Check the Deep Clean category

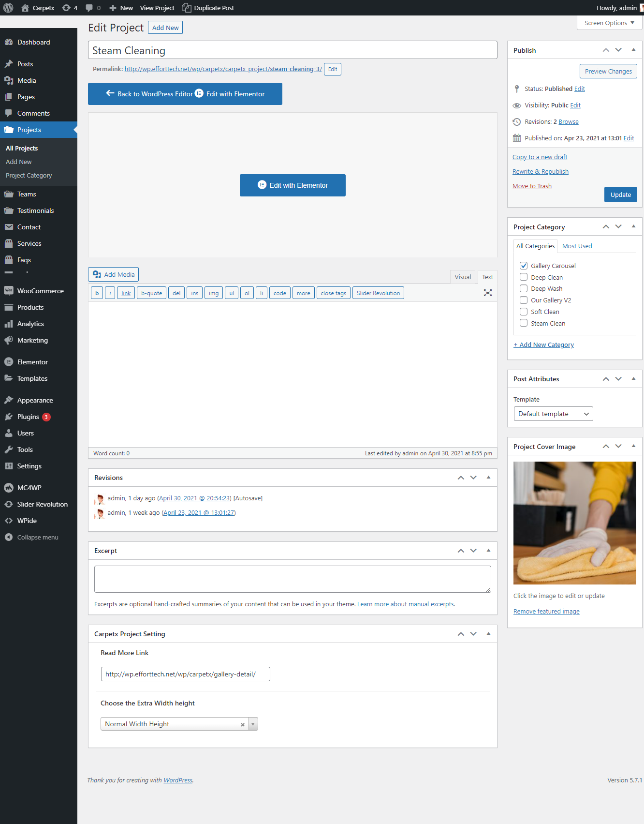(524, 277)
